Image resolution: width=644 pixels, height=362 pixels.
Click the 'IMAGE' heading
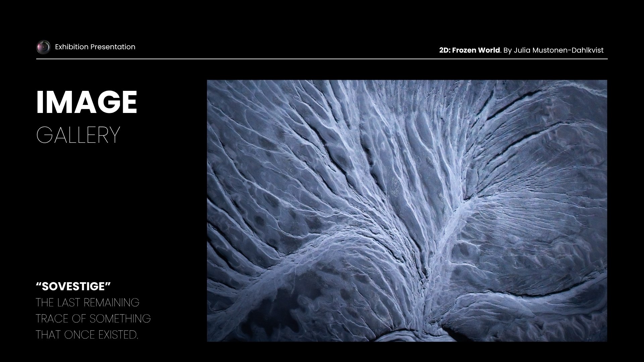pos(87,103)
